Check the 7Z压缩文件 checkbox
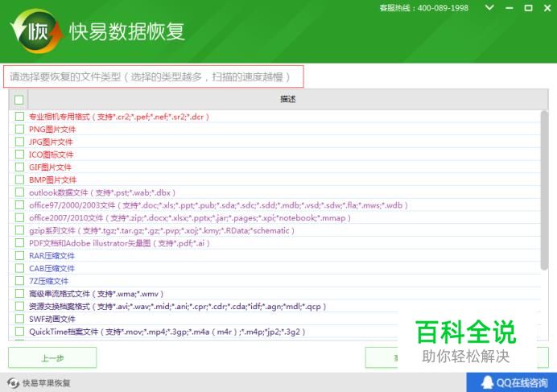The width and height of the screenshot is (557, 392). pos(19,281)
